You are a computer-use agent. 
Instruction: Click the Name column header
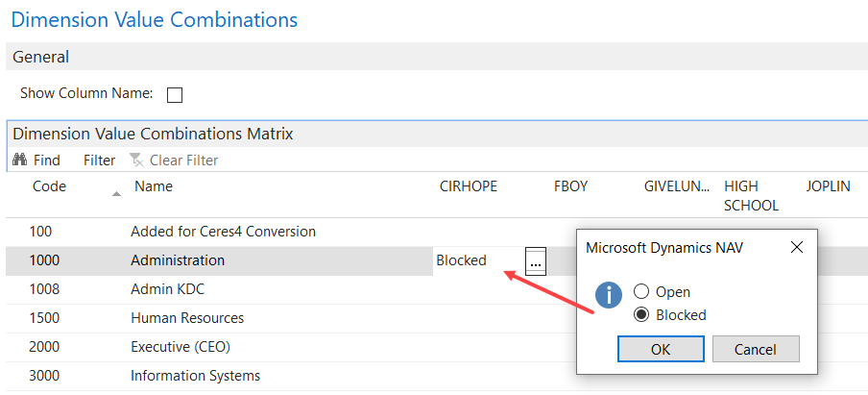click(x=154, y=186)
